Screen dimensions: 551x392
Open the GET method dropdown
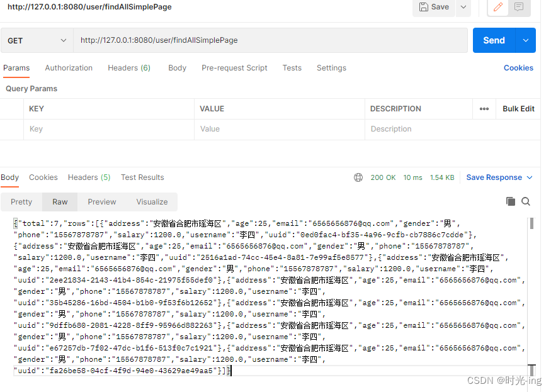pos(37,41)
